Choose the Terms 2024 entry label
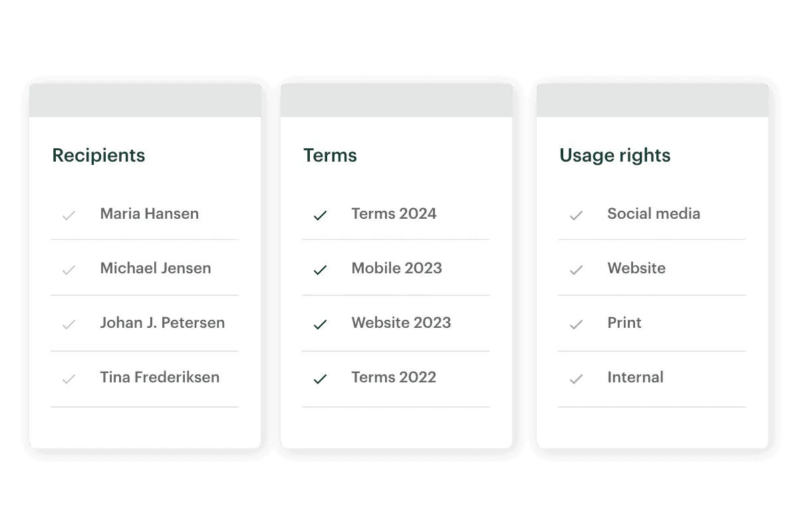This screenshot has height=532, width=798. pyautogui.click(x=394, y=213)
